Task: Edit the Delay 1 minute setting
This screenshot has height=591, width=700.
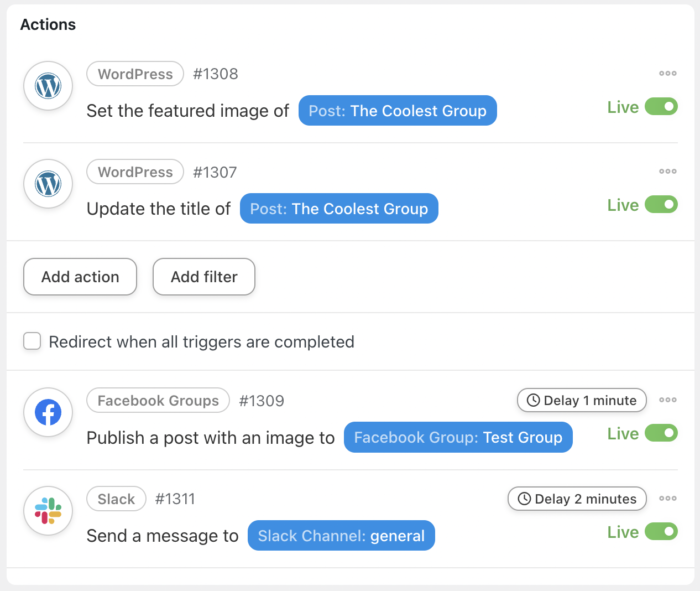Action: pyautogui.click(x=582, y=400)
